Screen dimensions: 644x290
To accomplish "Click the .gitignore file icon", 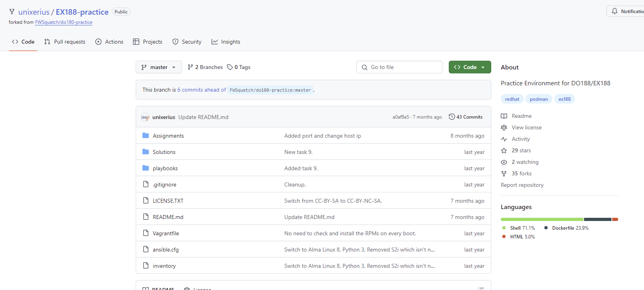I will click(146, 184).
